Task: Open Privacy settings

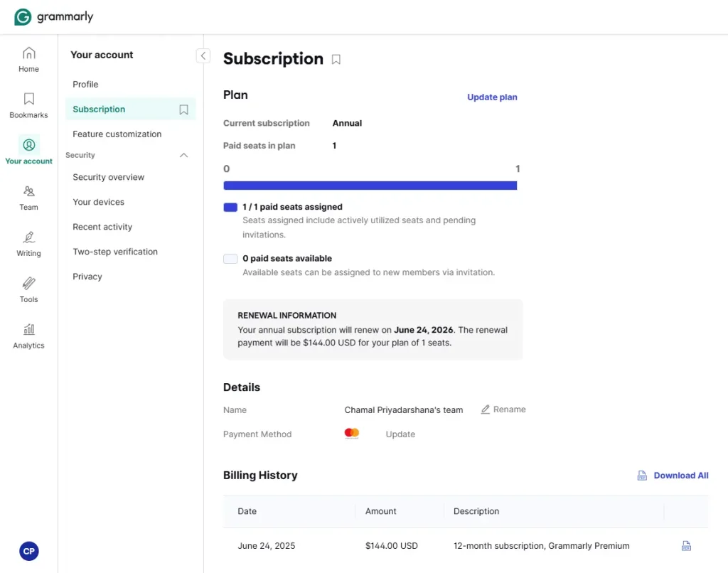Action: (87, 277)
